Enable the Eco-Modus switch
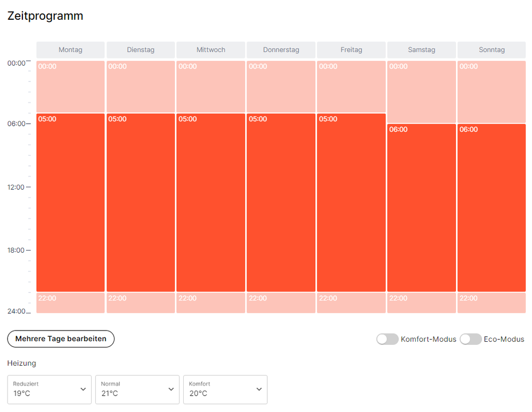The image size is (532, 412). coord(471,339)
